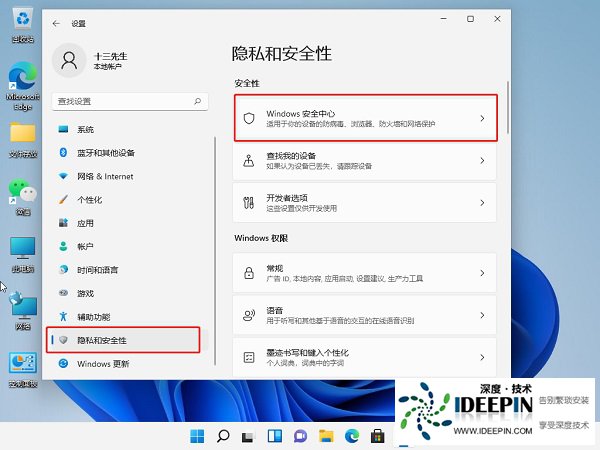Click the sidebar vertical scrollbar
This screenshot has width=600, height=450.
point(215,251)
